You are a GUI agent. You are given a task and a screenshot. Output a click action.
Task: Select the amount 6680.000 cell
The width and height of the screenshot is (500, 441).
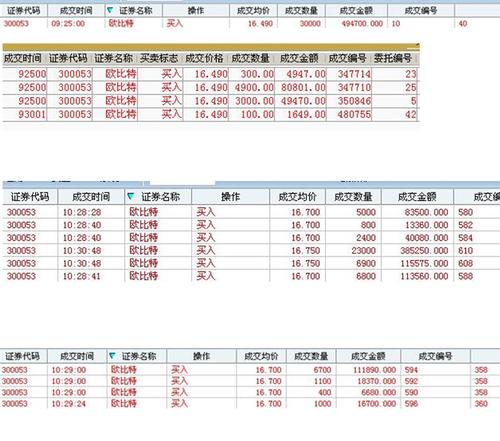[x=379, y=393]
